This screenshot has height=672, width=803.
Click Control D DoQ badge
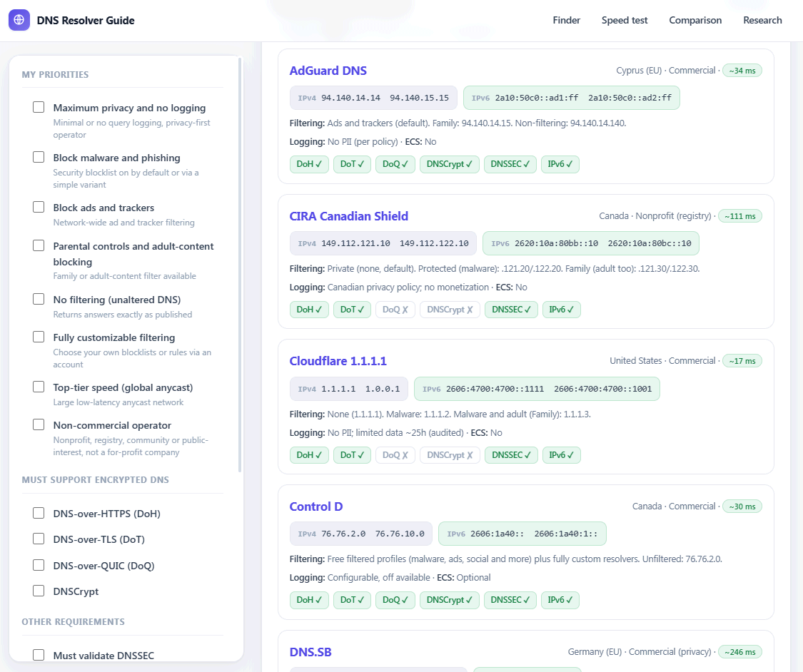395,600
